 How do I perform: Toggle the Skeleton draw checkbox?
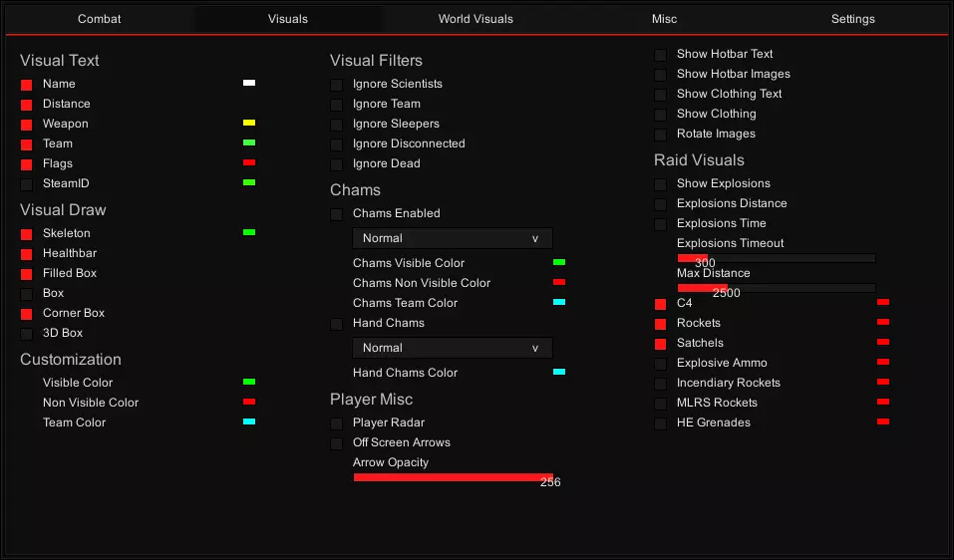tap(27, 234)
